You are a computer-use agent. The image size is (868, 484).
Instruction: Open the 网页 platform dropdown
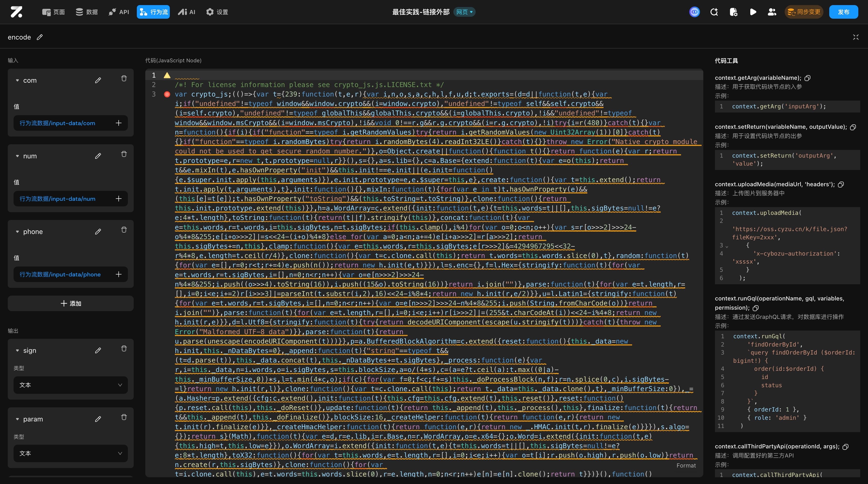tap(464, 12)
